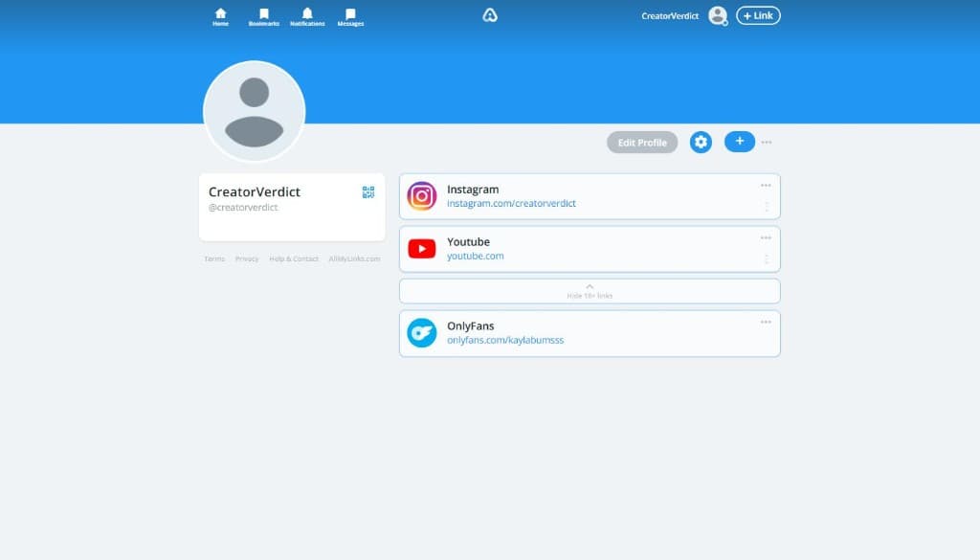
Task: Open the account avatar icon in header
Action: point(718,15)
